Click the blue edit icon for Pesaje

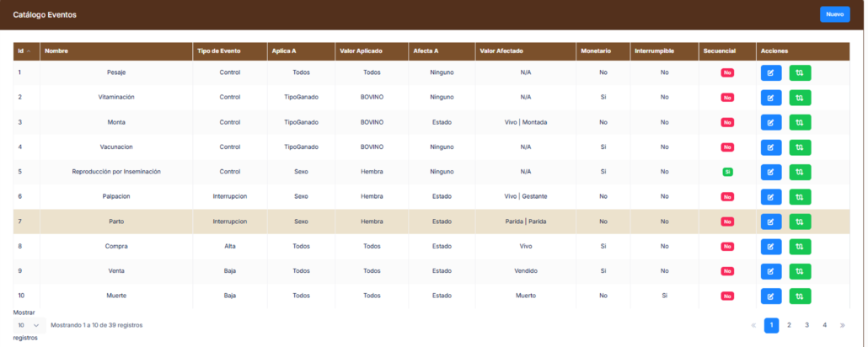click(x=770, y=73)
